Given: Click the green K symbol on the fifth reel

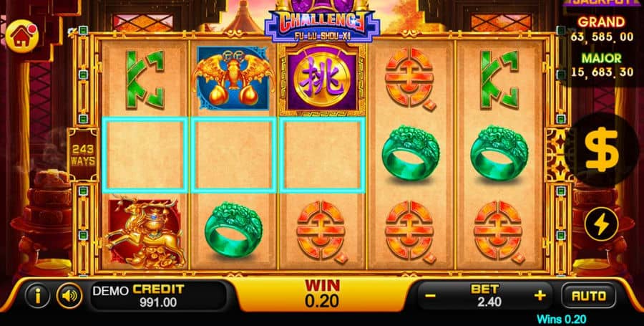Looking at the screenshot, I should coord(498,80).
